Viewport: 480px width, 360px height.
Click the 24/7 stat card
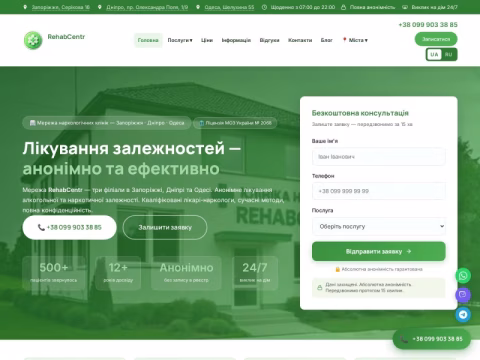[x=255, y=273]
